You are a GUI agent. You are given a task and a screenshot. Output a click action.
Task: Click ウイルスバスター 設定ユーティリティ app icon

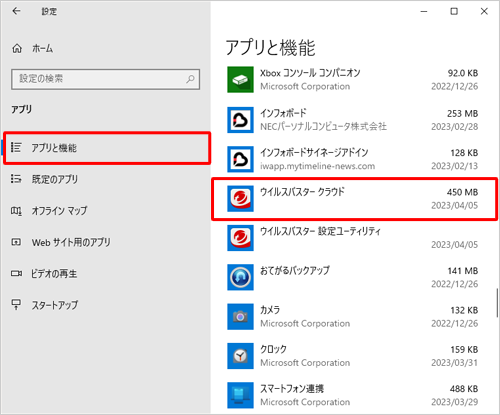click(x=240, y=238)
